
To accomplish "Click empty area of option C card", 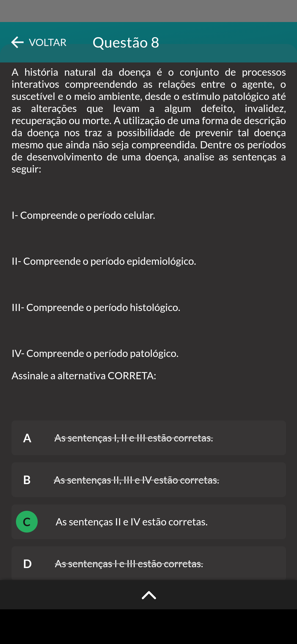I will (x=248, y=522).
